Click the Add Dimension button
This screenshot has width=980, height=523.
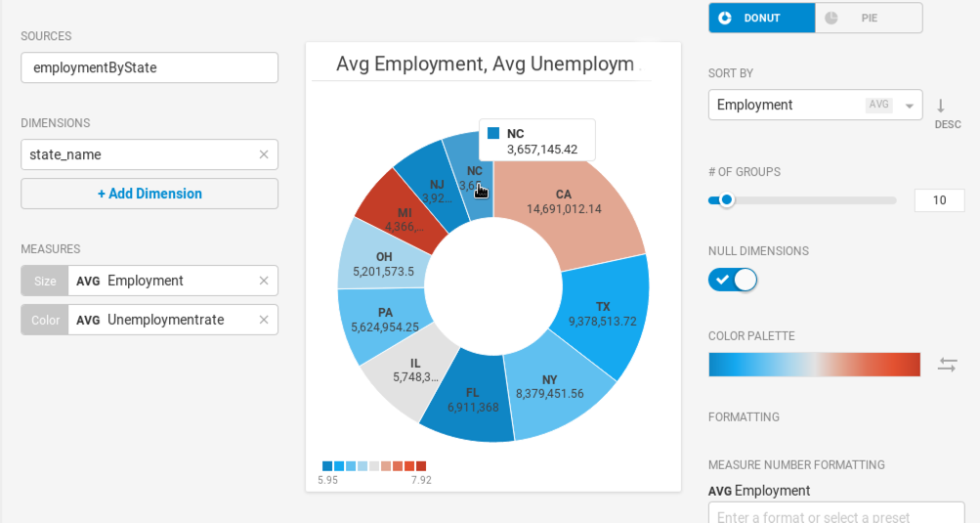[x=149, y=194]
